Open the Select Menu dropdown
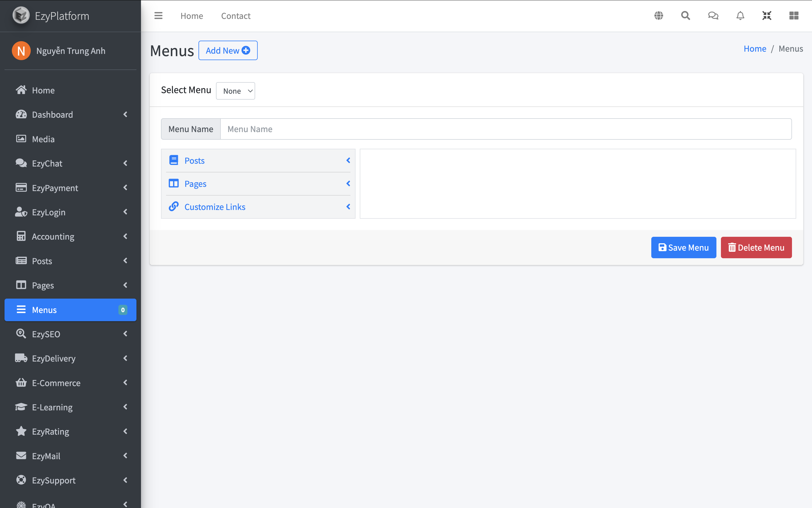Image resolution: width=812 pixels, height=508 pixels. [235, 91]
